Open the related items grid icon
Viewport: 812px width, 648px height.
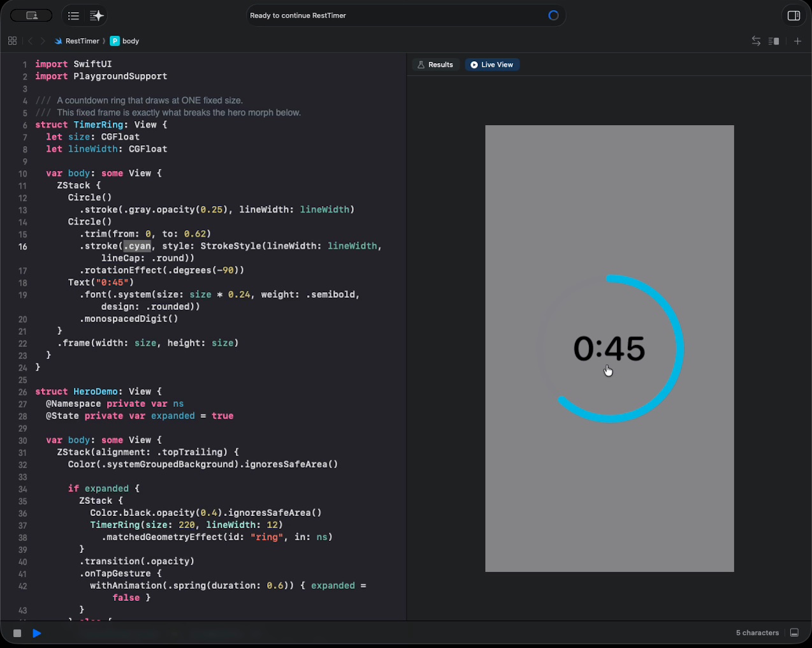point(12,41)
